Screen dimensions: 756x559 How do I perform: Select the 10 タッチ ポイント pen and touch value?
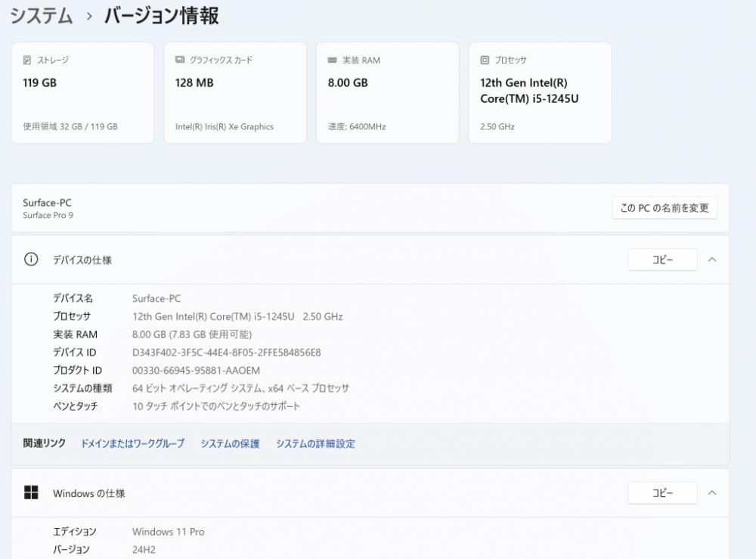(x=216, y=406)
